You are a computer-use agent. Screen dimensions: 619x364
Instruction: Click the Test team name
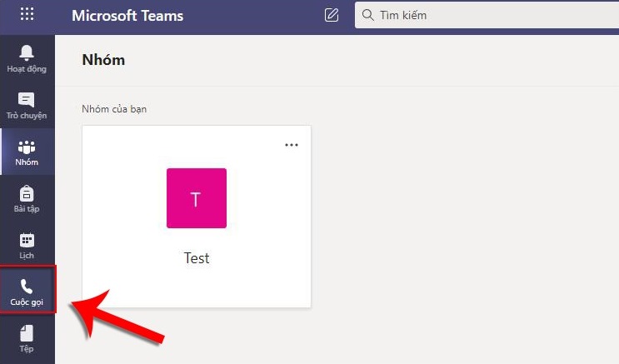(x=197, y=258)
